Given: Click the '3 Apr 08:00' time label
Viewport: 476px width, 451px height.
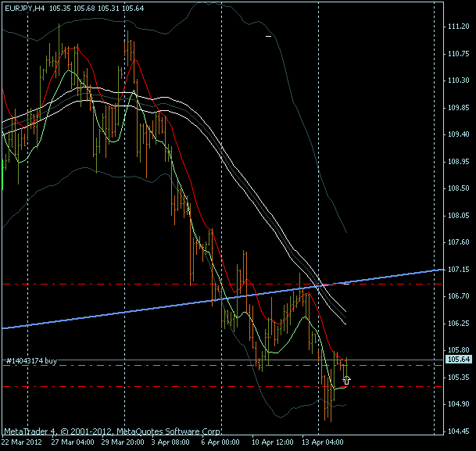Looking at the screenshot, I should 170,442.
